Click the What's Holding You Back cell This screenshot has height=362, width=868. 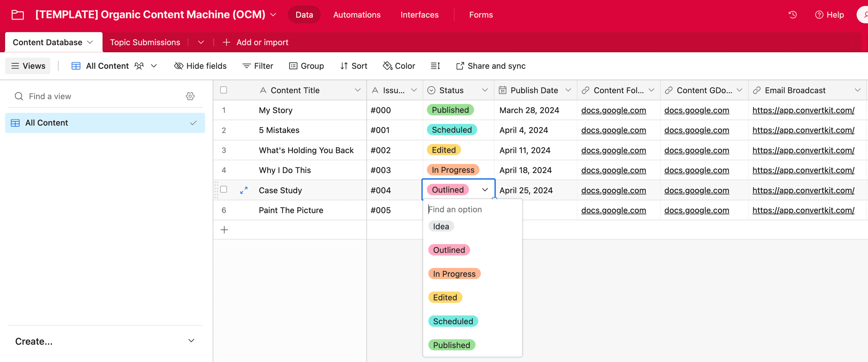coord(290,150)
